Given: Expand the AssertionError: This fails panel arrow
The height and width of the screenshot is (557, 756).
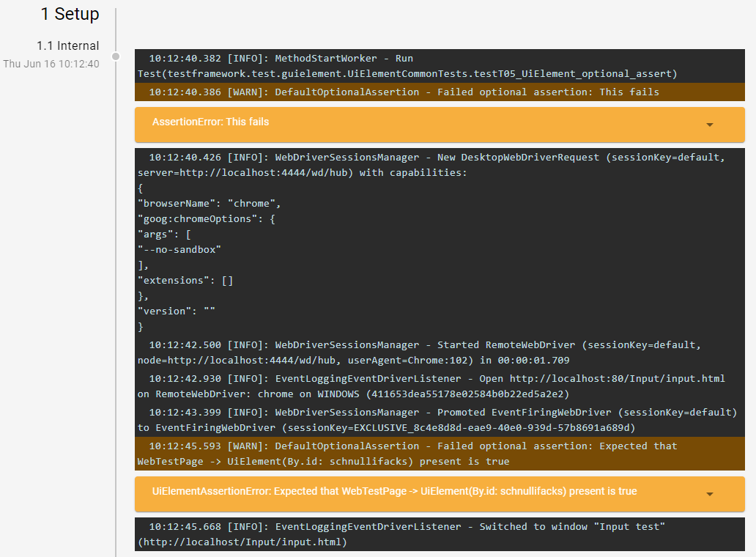Looking at the screenshot, I should (709, 125).
